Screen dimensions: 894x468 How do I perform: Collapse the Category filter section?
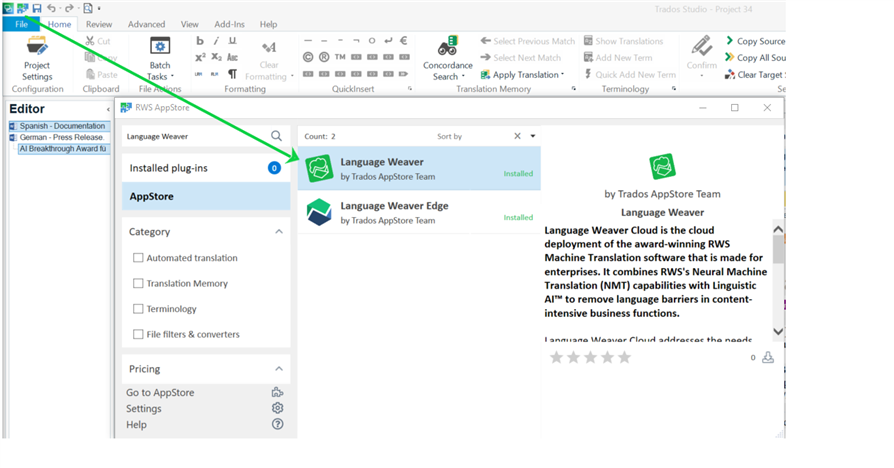click(279, 231)
